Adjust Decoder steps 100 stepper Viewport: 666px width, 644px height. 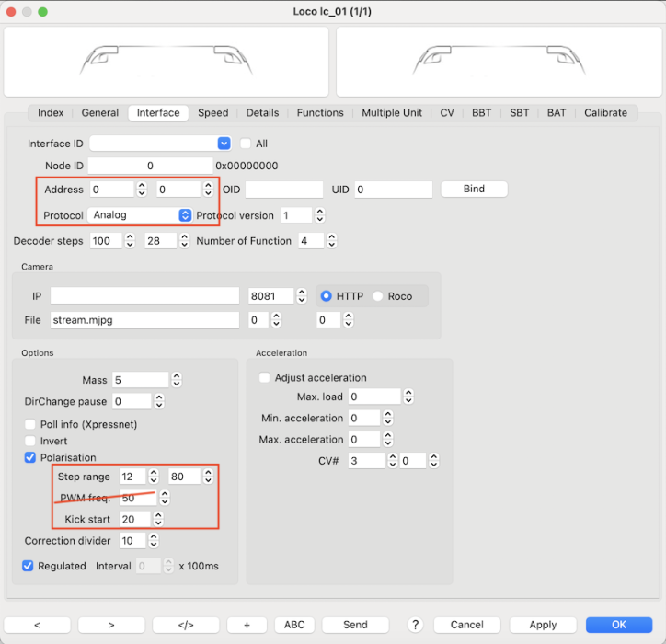click(x=130, y=241)
